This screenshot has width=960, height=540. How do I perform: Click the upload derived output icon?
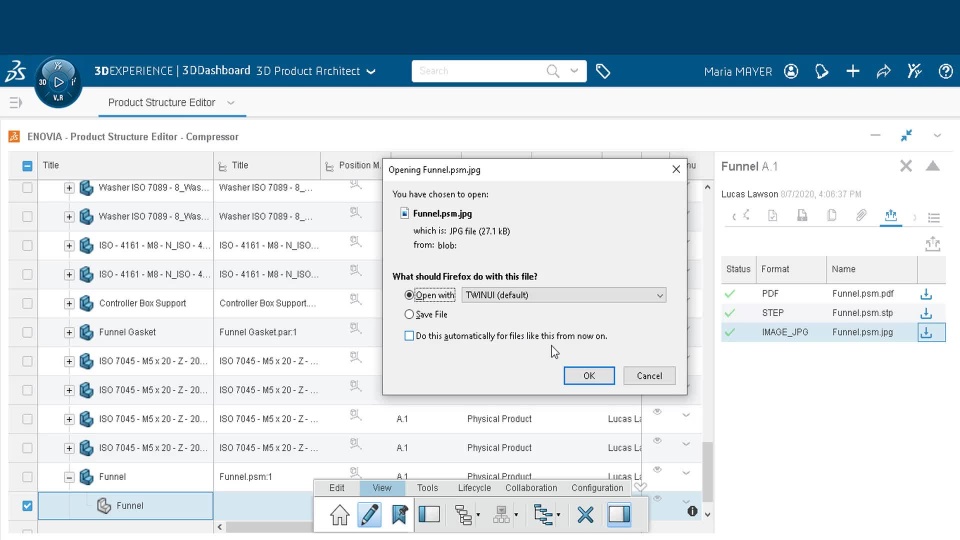pyautogui.click(x=932, y=244)
